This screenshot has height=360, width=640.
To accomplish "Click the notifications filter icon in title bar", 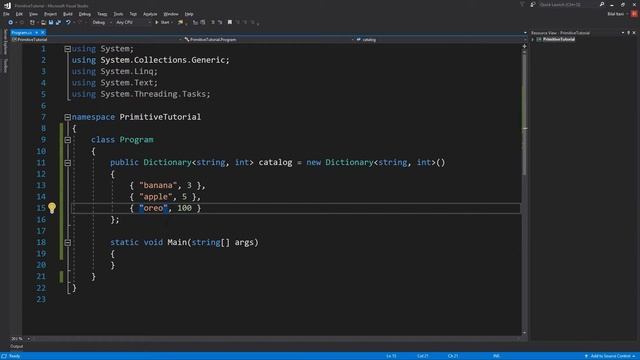I will coord(522,4).
